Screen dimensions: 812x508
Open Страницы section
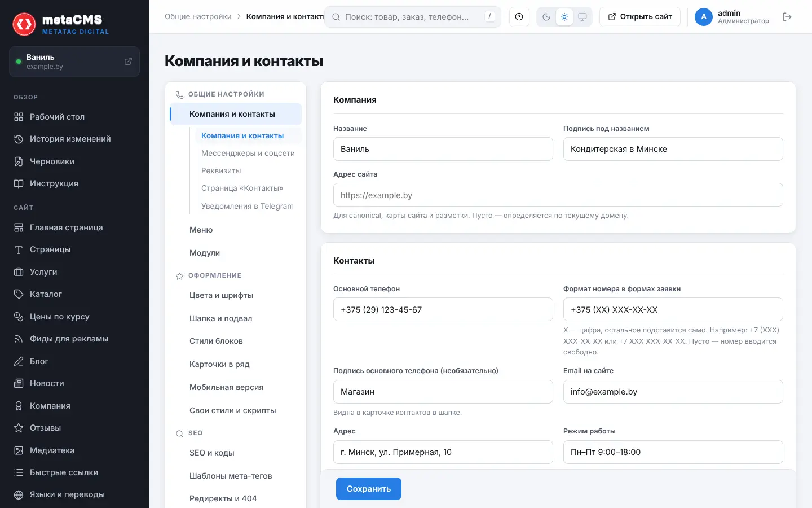point(74,249)
